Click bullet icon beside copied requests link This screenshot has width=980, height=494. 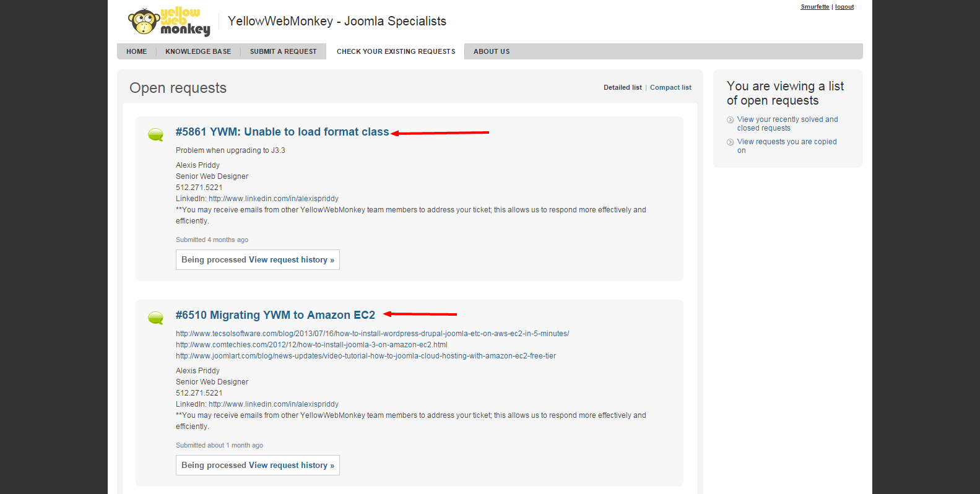[731, 142]
